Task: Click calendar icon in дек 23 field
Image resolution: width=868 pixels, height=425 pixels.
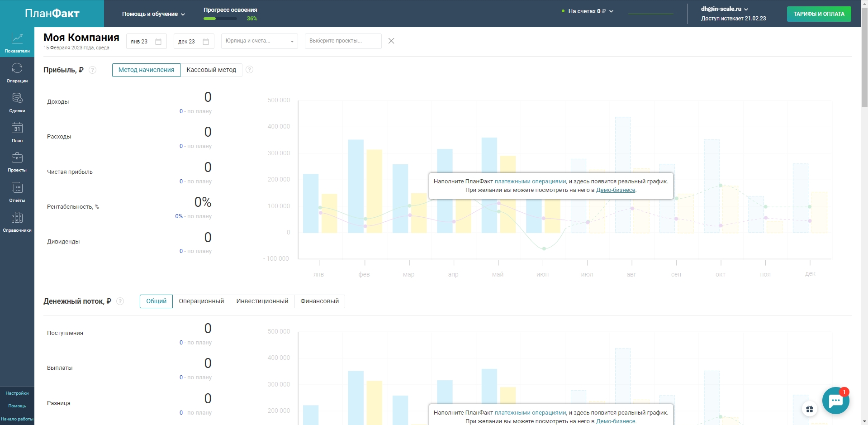Action: pyautogui.click(x=206, y=42)
